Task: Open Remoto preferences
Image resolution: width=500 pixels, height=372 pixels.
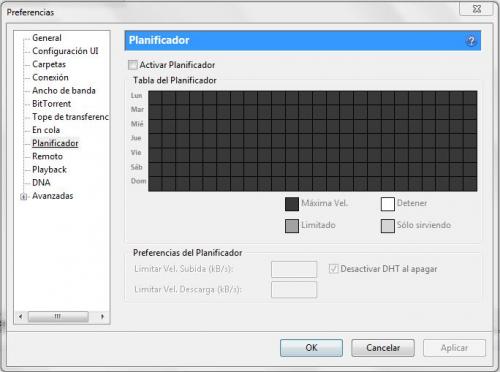Action: (47, 156)
